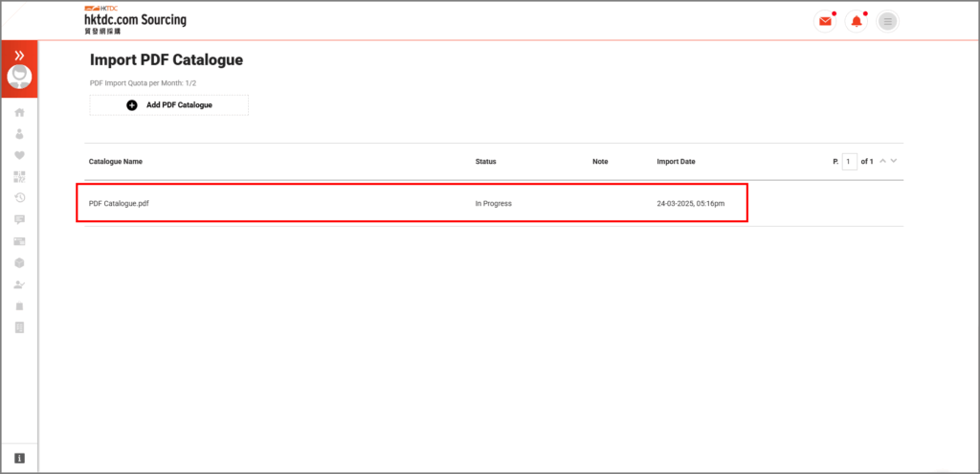Click the heart favourites icon in sidebar

pyautogui.click(x=19, y=155)
